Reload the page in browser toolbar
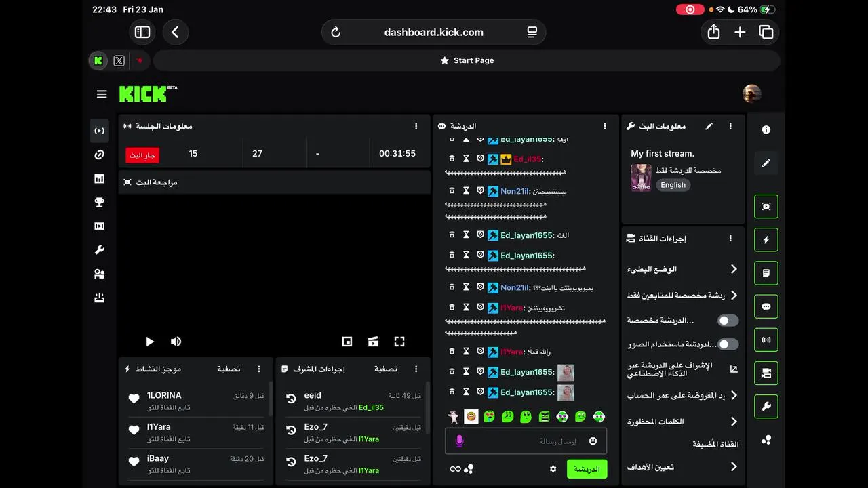The height and width of the screenshot is (488, 868). pyautogui.click(x=336, y=32)
